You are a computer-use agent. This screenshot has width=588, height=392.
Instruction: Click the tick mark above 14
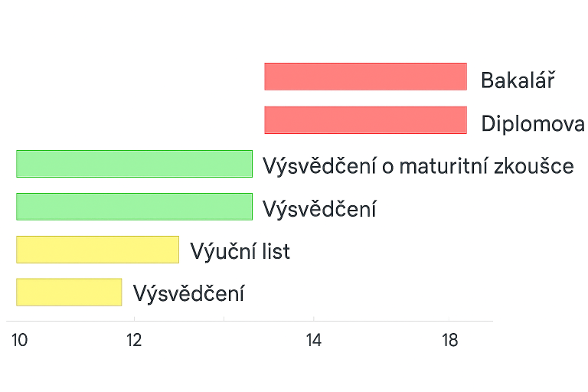coord(313,318)
